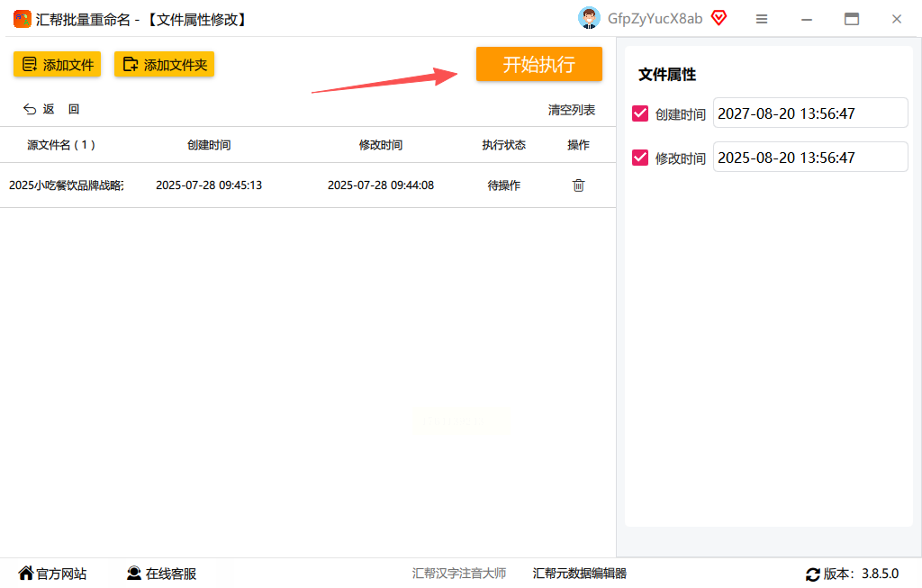Open 汇帮元数据编辑器 link in footer

[x=579, y=574]
